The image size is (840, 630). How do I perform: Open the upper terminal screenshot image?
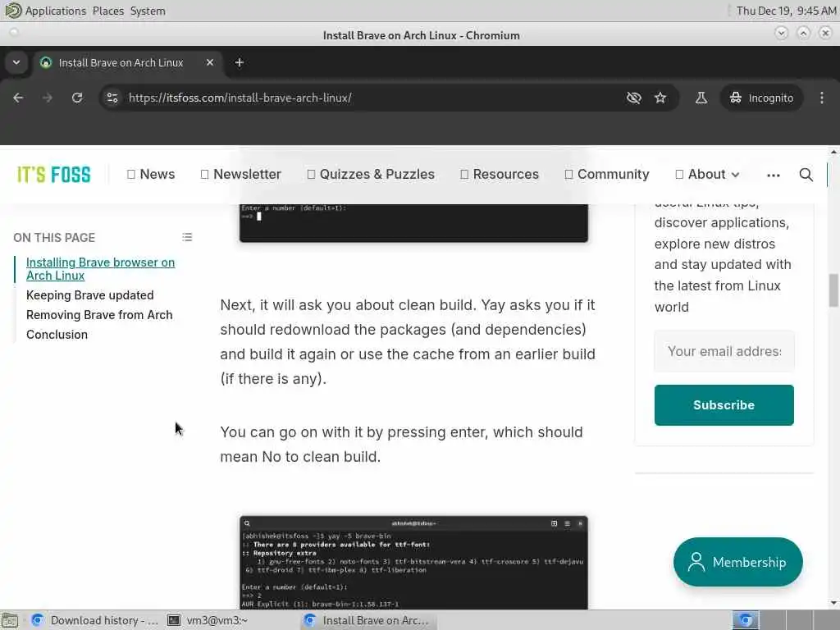click(x=413, y=223)
